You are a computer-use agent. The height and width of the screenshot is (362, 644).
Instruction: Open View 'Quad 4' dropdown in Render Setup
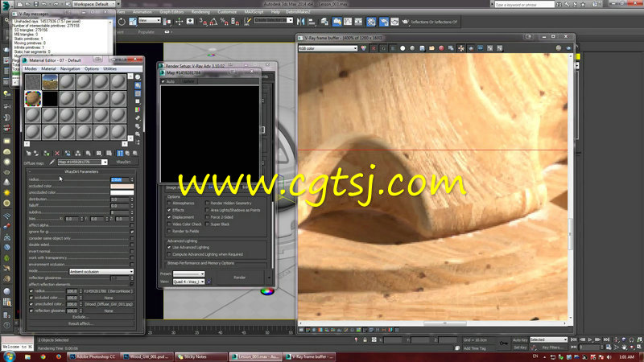tap(188, 282)
